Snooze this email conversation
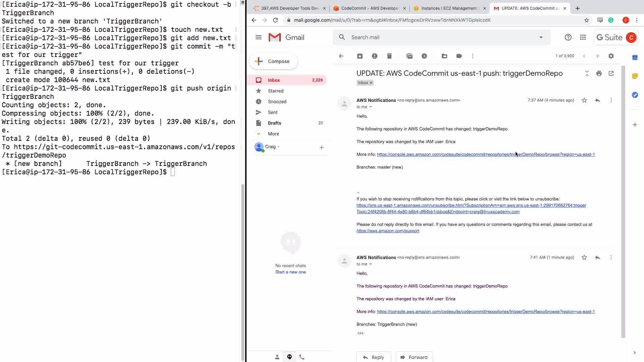Screen dimensions: 644x362 coord(424,56)
